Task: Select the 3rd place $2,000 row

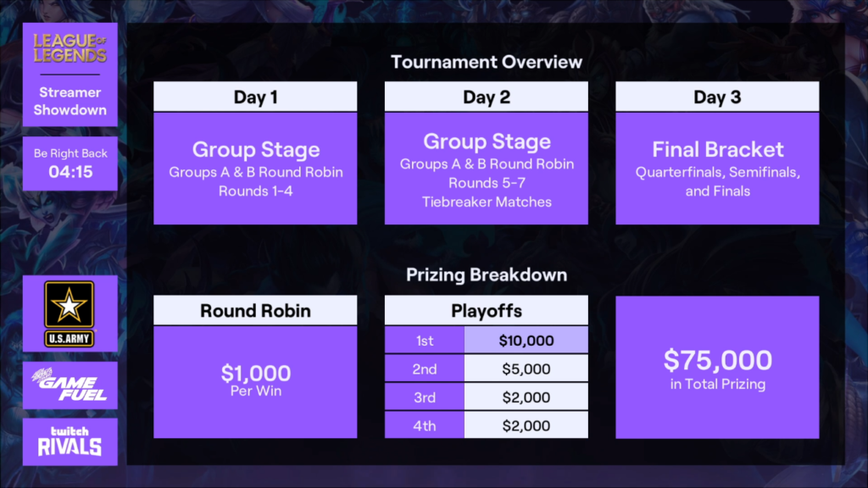Action: coord(487,397)
